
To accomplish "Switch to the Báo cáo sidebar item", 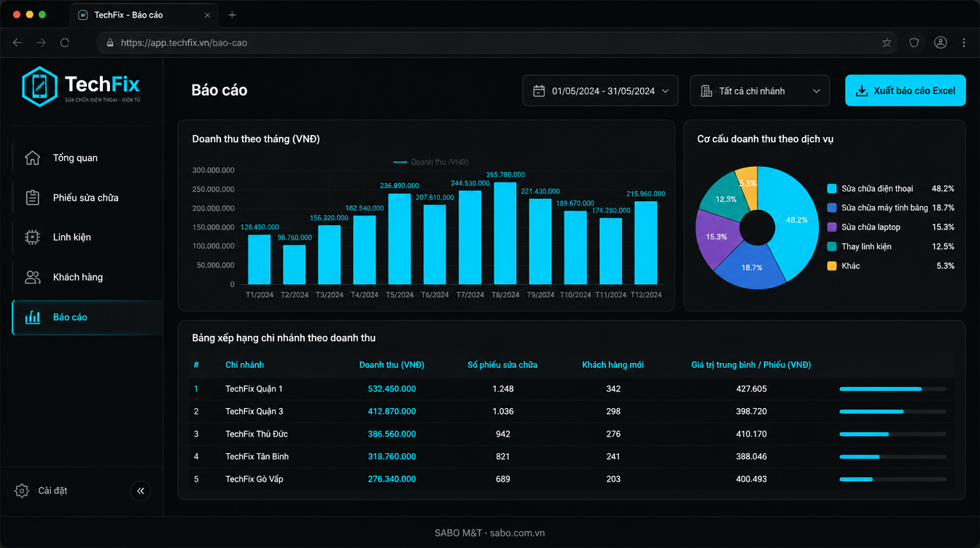I will click(87, 317).
